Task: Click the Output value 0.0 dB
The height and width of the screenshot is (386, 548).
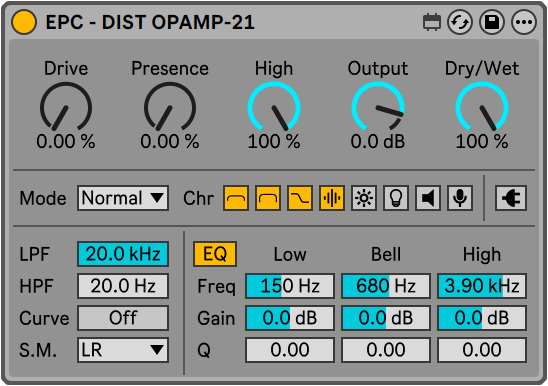Action: [x=378, y=142]
